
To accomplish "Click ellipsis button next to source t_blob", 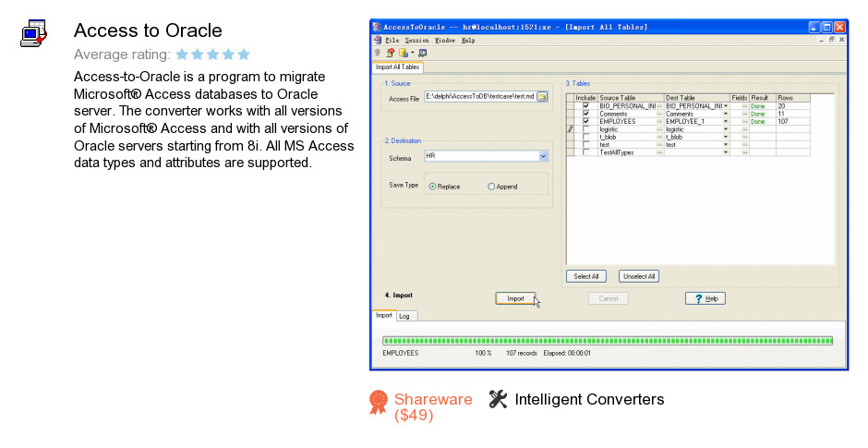I will click(x=659, y=137).
